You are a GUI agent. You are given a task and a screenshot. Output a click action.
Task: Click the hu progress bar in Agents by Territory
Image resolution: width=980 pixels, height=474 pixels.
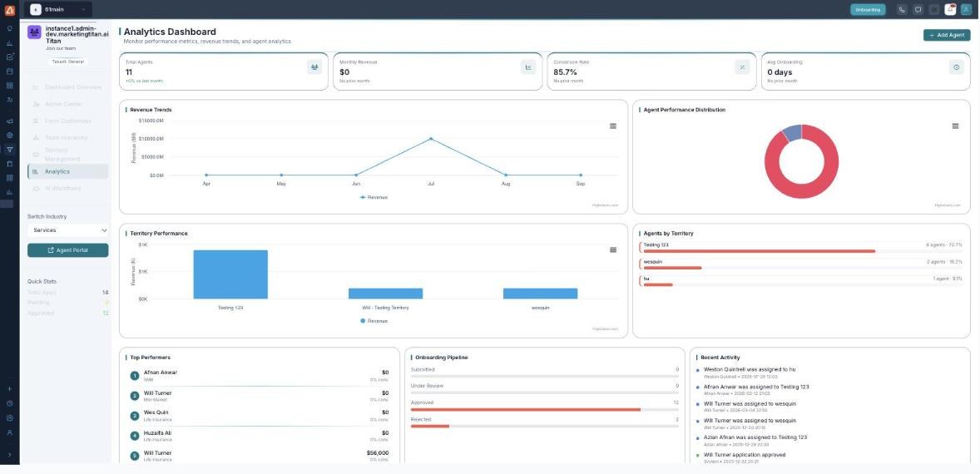(x=803, y=284)
